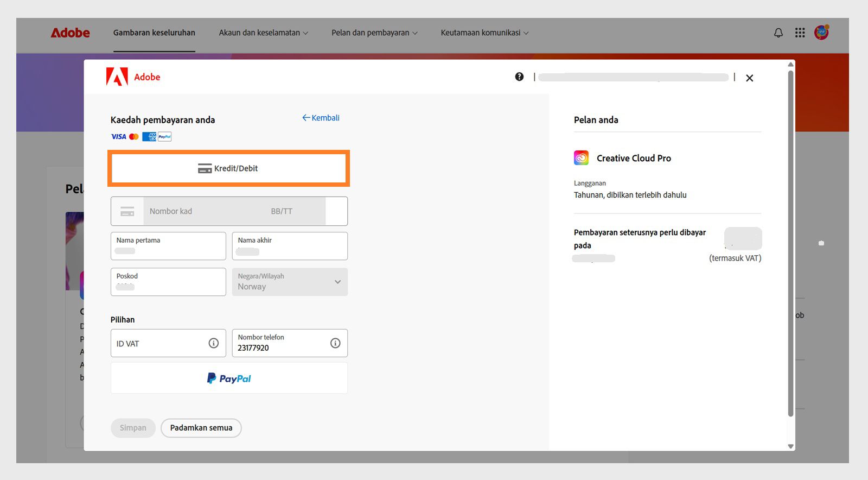Click the '(termasuk VAT)' text
This screenshot has width=868, height=480.
(735, 258)
